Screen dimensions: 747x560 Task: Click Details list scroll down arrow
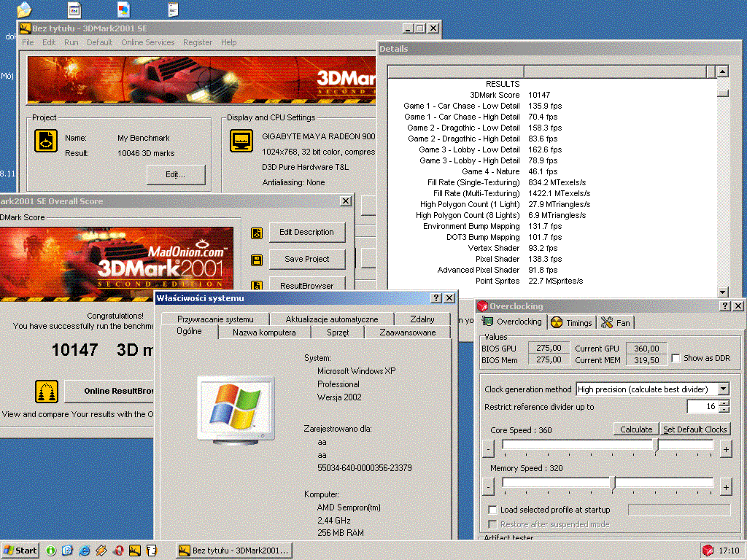point(723,292)
